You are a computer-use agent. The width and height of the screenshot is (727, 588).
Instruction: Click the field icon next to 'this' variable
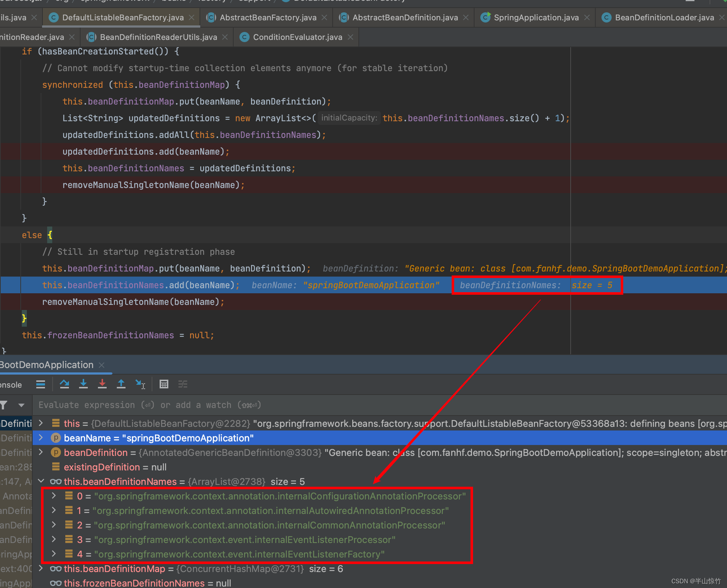(56, 423)
